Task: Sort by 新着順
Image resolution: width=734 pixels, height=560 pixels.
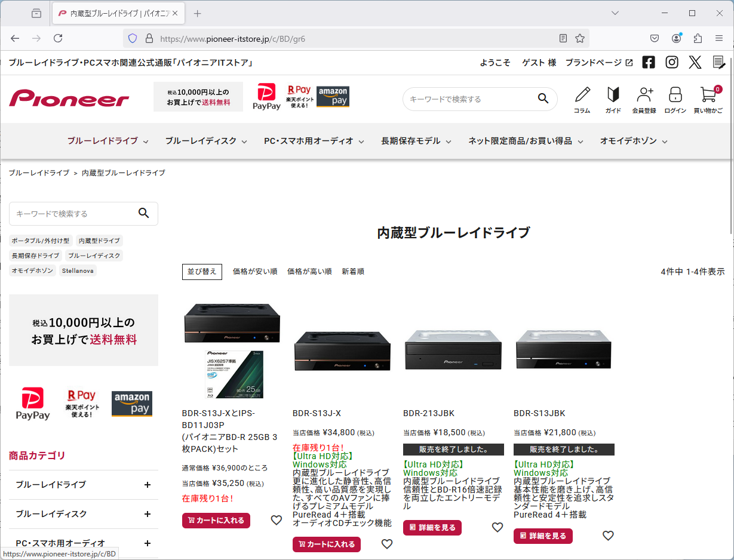Action: pos(353,272)
